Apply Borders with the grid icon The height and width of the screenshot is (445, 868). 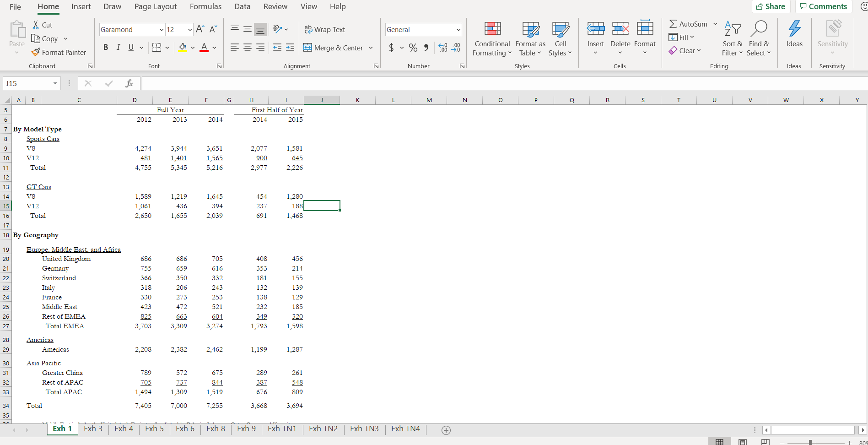(x=156, y=48)
